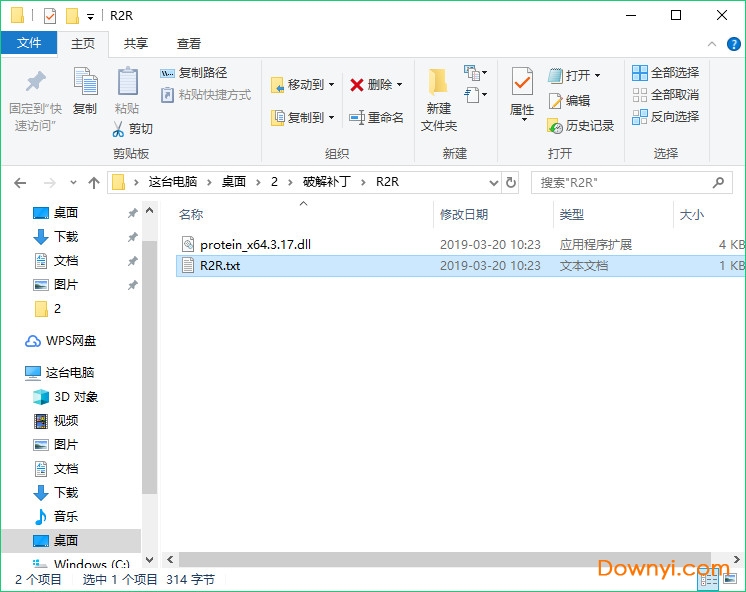Open the File tab
746x592 pixels.
pyautogui.click(x=29, y=43)
